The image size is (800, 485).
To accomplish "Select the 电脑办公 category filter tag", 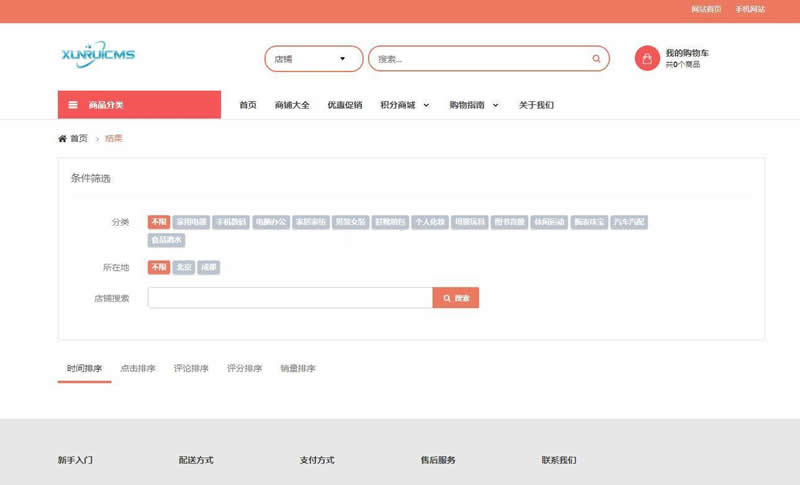I will coord(271,222).
